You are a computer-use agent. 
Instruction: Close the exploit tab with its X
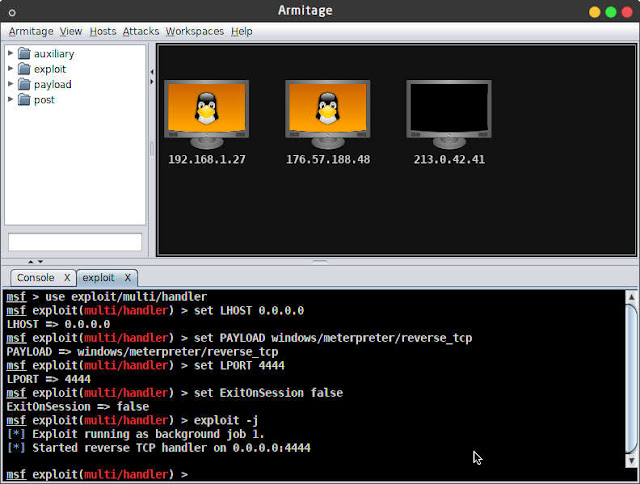coord(128,278)
